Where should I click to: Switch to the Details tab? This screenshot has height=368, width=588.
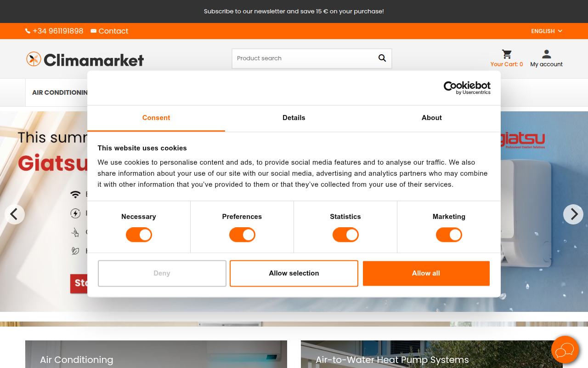[294, 118]
